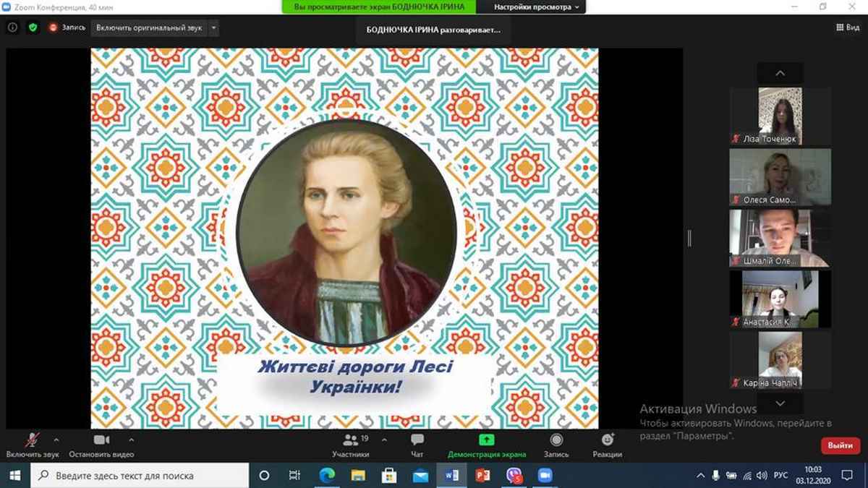Select Ліза Точенюк video thumbnail

[780, 116]
